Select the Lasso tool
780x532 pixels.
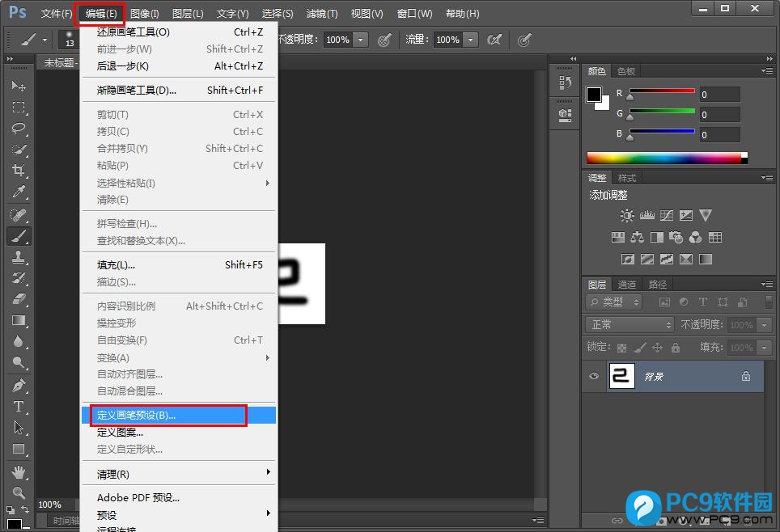[19, 129]
